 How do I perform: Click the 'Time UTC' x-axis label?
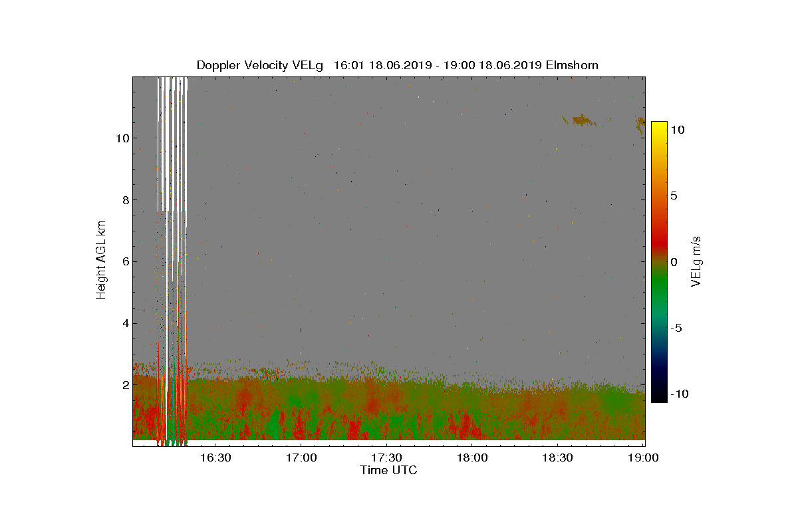(388, 470)
